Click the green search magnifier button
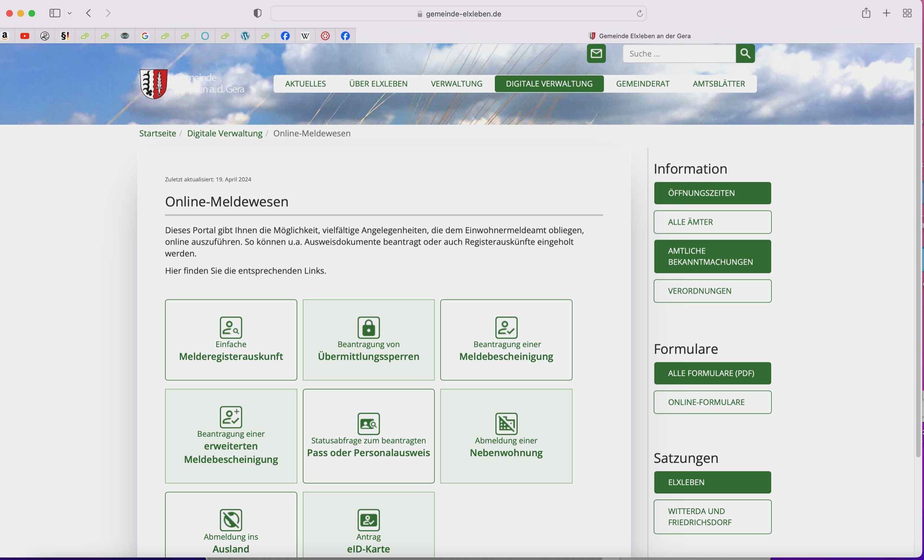924x560 pixels. coord(745,54)
